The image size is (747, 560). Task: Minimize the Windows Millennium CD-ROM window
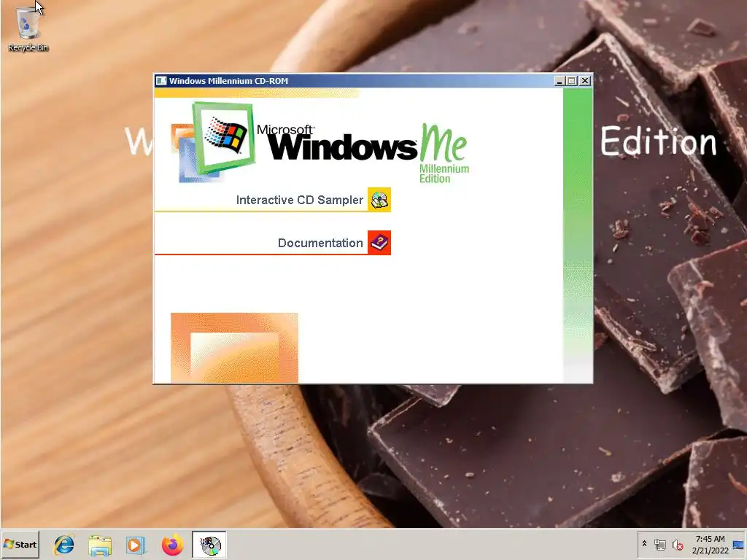[560, 81]
